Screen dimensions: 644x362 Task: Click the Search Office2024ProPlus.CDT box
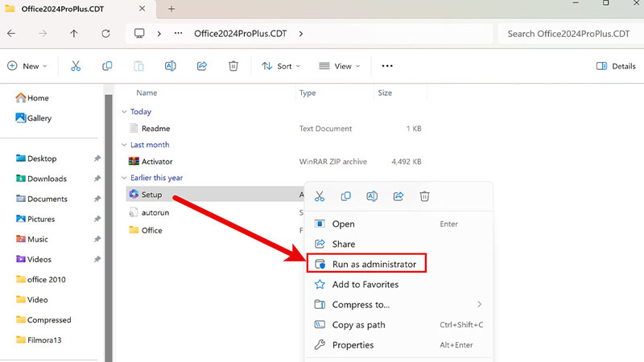569,34
